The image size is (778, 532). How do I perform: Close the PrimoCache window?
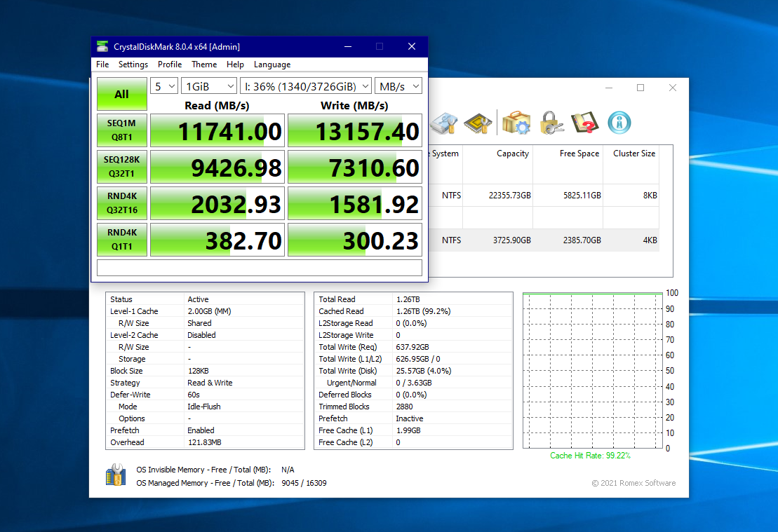672,88
